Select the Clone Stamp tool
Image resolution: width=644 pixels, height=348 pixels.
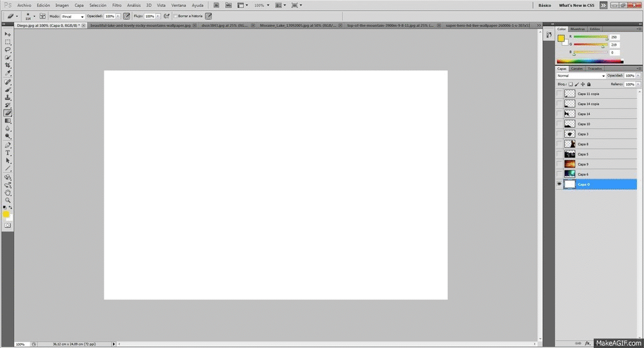[8, 98]
